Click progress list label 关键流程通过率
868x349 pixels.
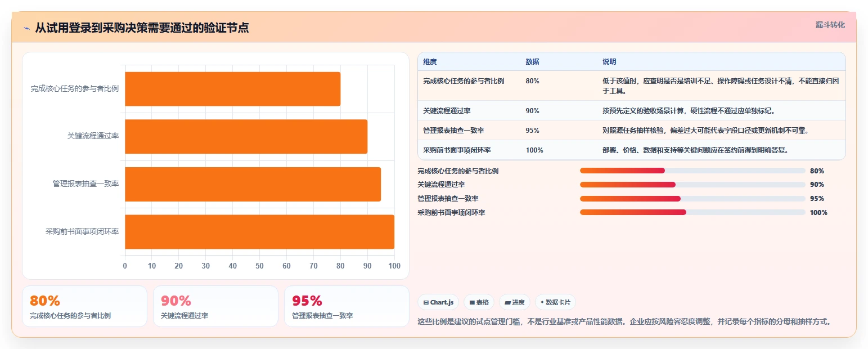(441, 185)
